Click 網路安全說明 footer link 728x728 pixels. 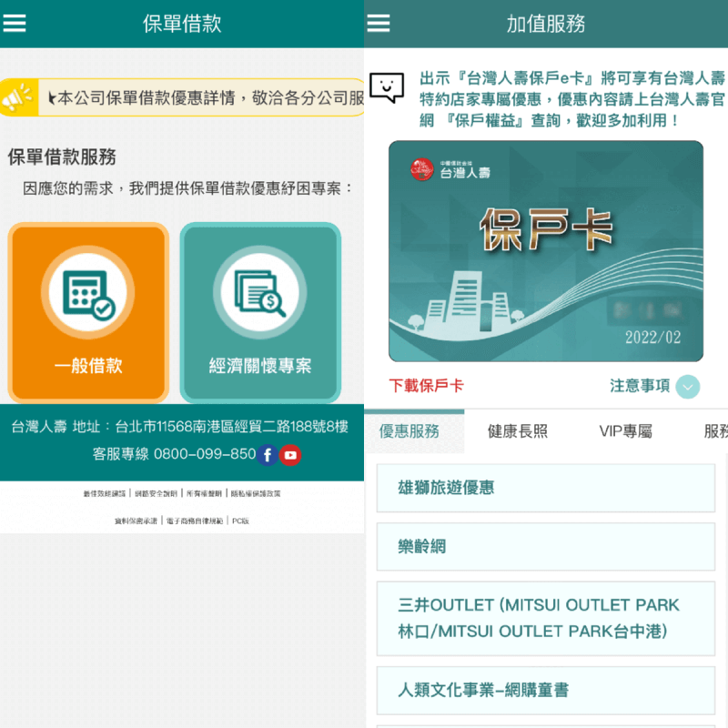[x=156, y=493]
